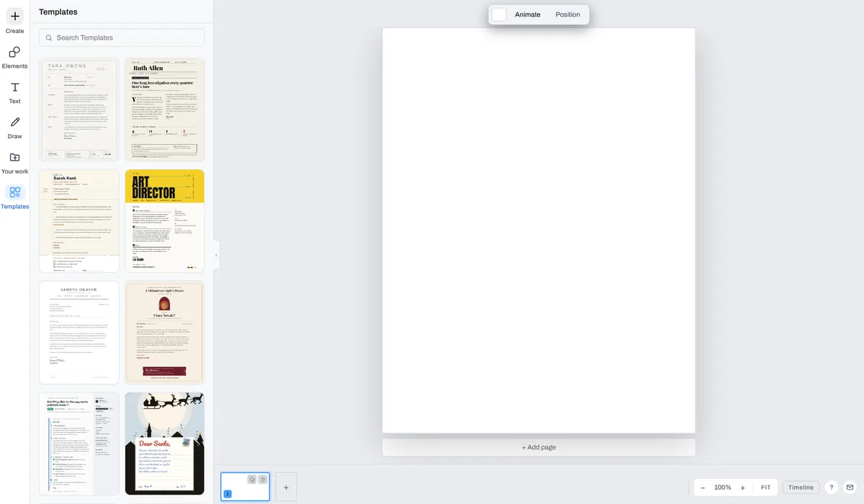Open the Templates panel icon
This screenshot has width=864, height=504.
pos(14,192)
